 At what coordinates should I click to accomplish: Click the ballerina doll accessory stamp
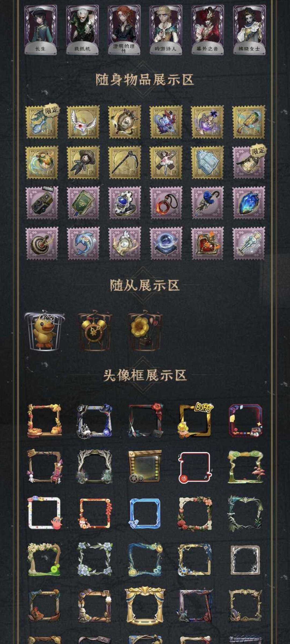pos(166,162)
